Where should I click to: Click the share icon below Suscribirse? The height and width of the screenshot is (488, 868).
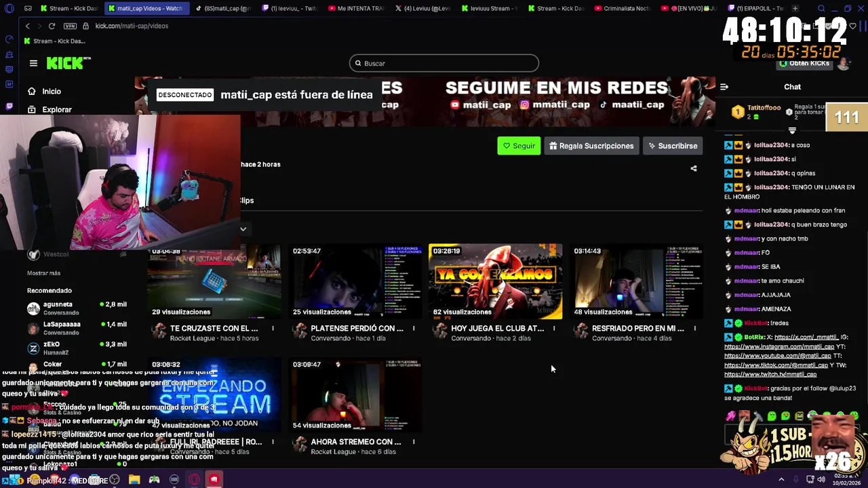tap(693, 168)
